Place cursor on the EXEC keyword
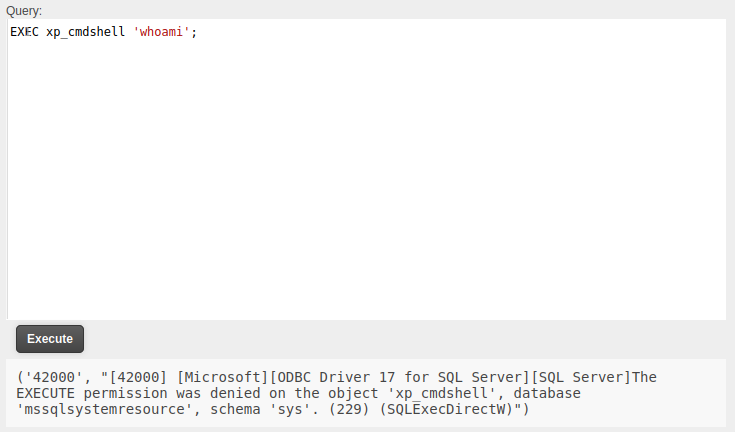The width and height of the screenshot is (735, 432). click(x=24, y=32)
